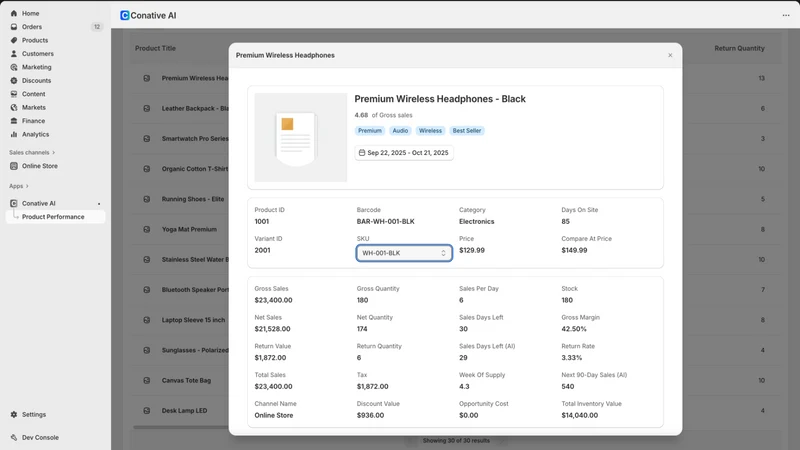Image resolution: width=800 pixels, height=450 pixels.
Task: Click row icon beside Canvas Tote Bag
Action: point(146,380)
